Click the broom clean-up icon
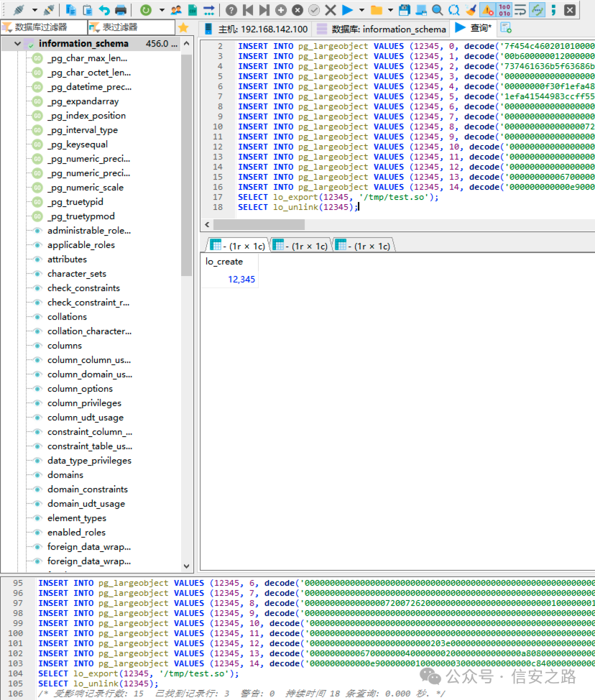The image size is (595, 700). 471,10
